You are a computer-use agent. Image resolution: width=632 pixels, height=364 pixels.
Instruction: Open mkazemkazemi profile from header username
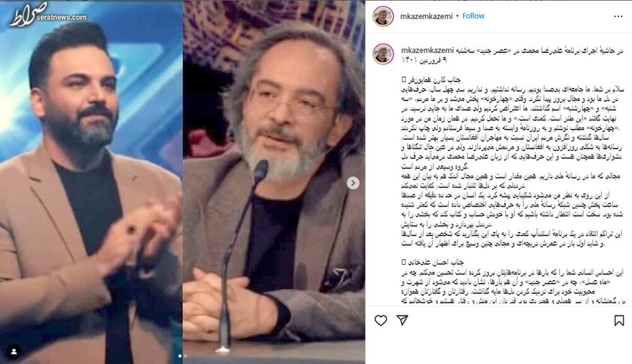point(426,16)
